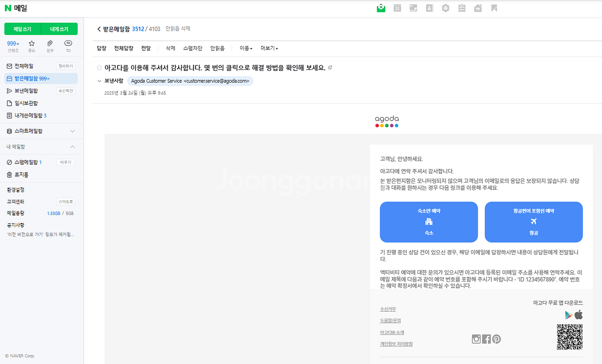Open the house-shaped household ledger icon
The height and width of the screenshot is (364, 602).
(x=478, y=8)
